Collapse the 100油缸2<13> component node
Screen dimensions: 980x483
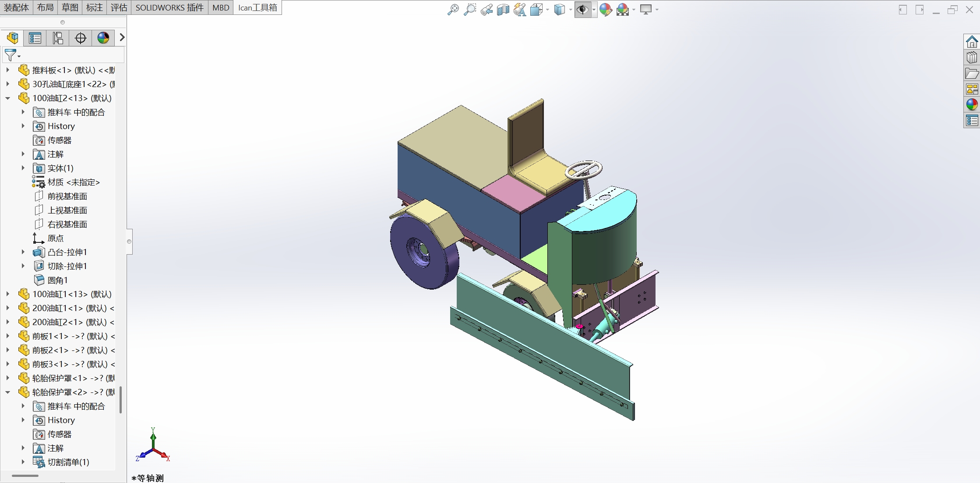(x=8, y=98)
